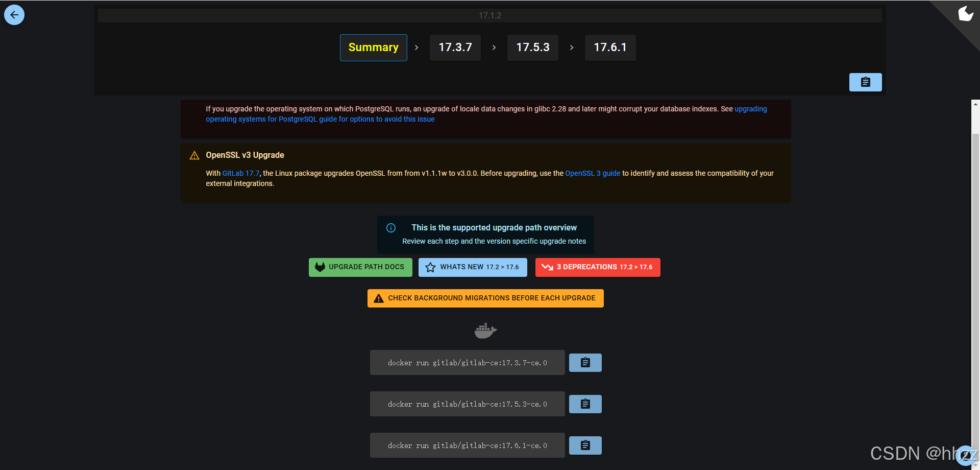
Task: Open Whats New 17.2 > 17.6 button
Action: click(473, 267)
